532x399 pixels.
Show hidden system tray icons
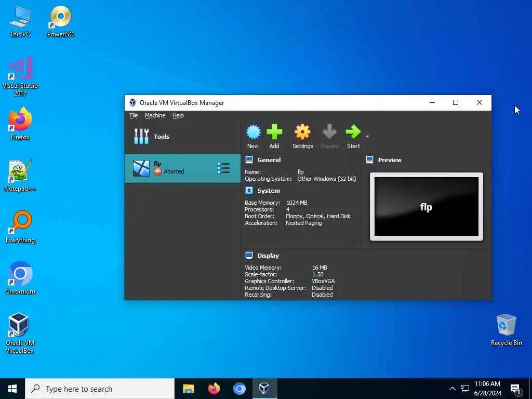click(453, 389)
